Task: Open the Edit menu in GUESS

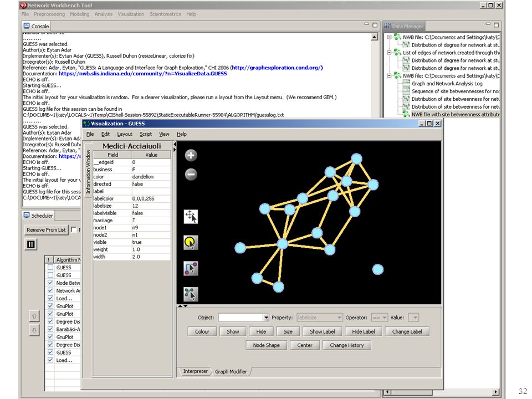Action: pyautogui.click(x=105, y=134)
